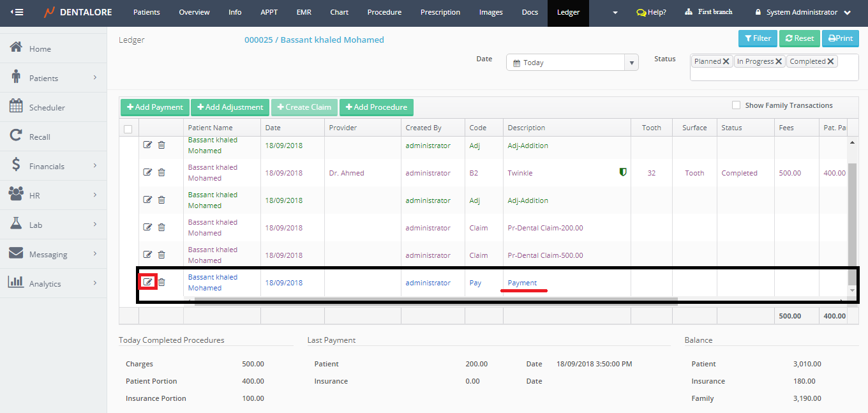Open Home from the sidebar house icon

point(16,48)
